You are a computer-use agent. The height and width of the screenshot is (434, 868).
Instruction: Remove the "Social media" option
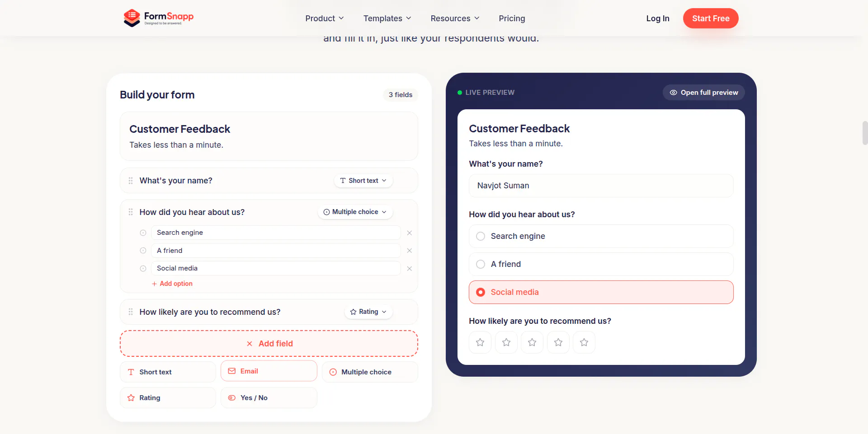tap(409, 269)
